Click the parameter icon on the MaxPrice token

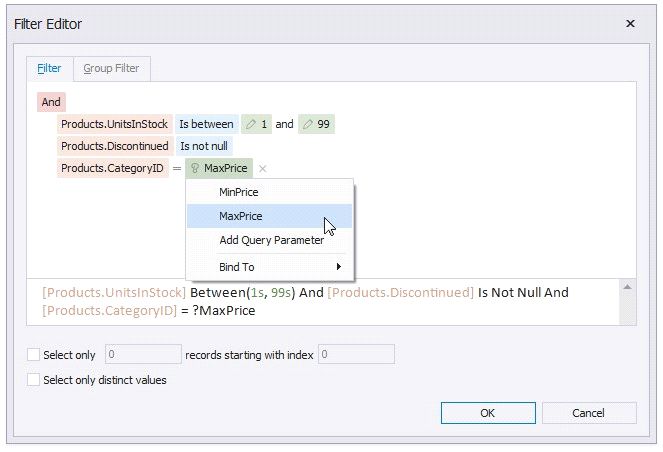[195, 169]
